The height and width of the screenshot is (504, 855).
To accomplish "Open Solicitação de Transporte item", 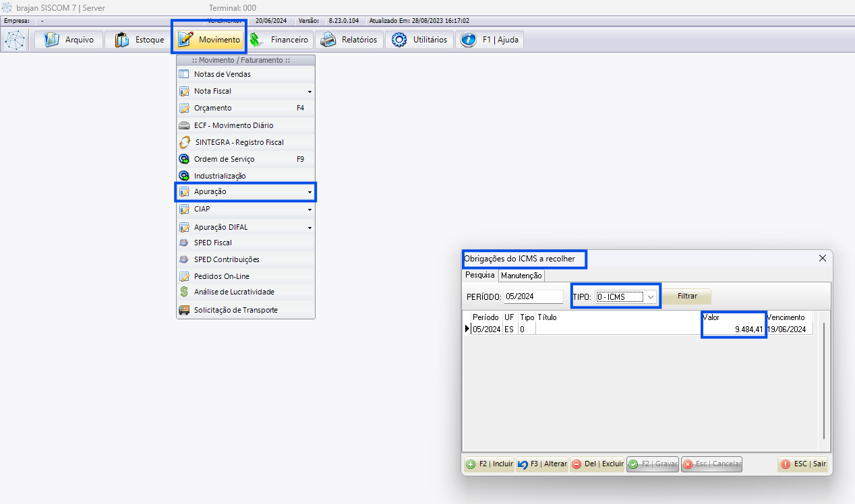I will coord(235,310).
